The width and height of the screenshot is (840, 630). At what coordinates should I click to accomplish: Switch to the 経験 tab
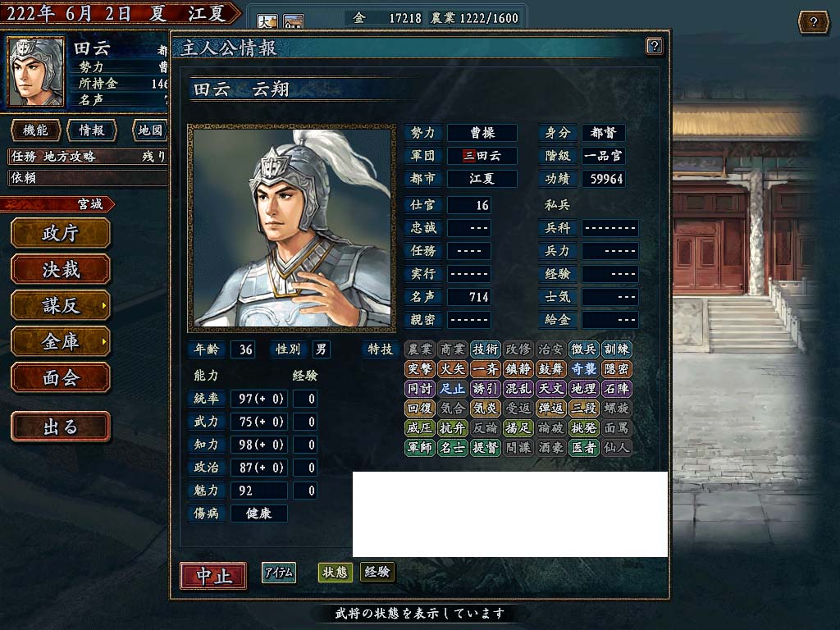[377, 572]
